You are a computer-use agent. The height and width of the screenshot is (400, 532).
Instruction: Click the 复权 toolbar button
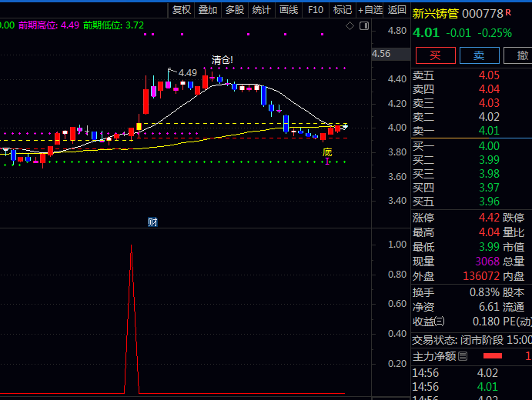click(x=181, y=10)
